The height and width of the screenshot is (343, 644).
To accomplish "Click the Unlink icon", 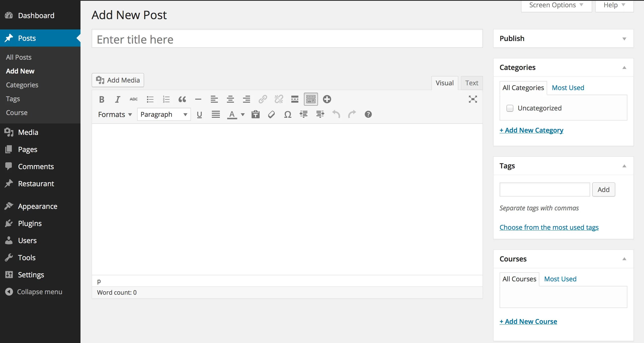I will pyautogui.click(x=278, y=99).
